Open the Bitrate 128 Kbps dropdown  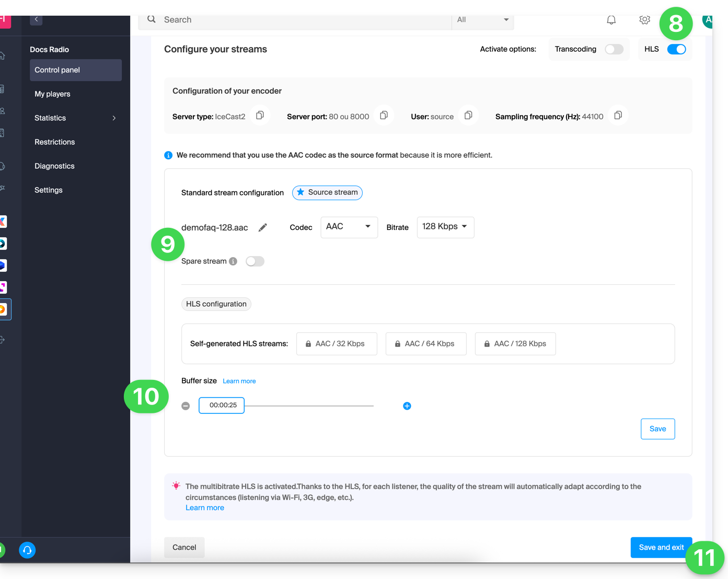pyautogui.click(x=445, y=227)
